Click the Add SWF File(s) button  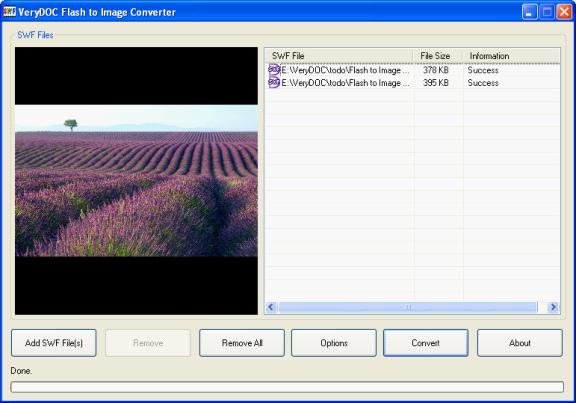(54, 343)
